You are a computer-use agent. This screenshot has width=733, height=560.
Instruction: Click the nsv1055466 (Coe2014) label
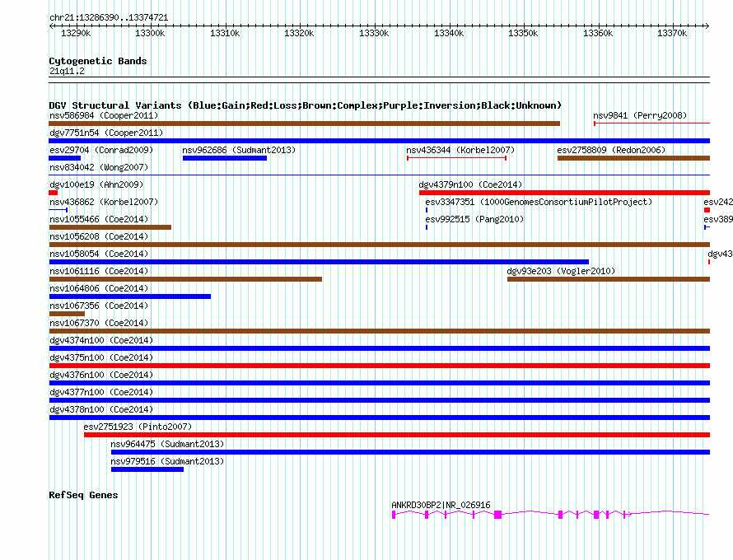click(x=99, y=219)
